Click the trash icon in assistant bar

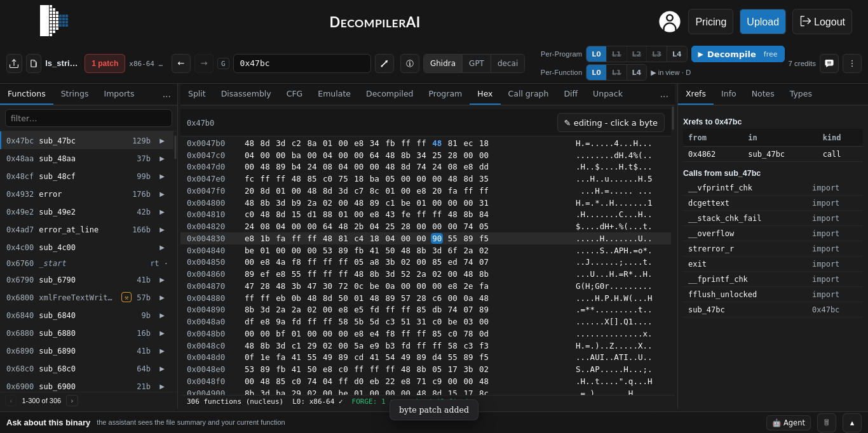827,423
